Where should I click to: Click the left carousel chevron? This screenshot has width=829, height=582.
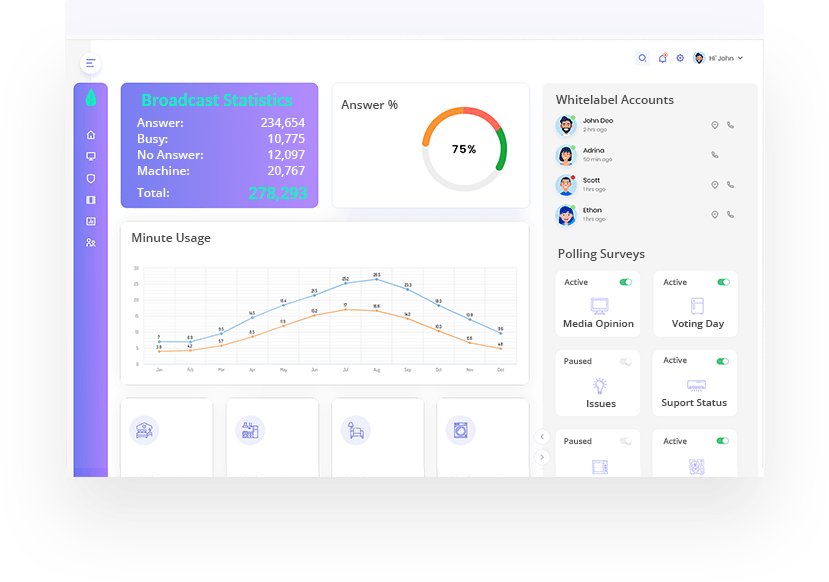pyautogui.click(x=542, y=437)
